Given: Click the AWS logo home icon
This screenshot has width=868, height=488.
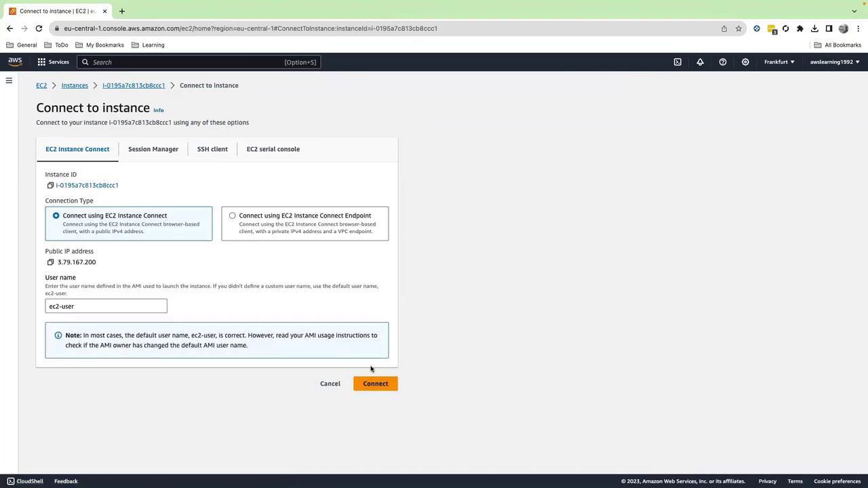Looking at the screenshot, I should point(15,62).
